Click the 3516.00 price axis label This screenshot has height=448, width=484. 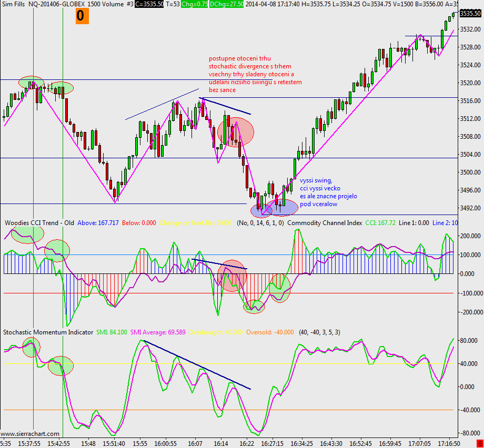pos(470,101)
